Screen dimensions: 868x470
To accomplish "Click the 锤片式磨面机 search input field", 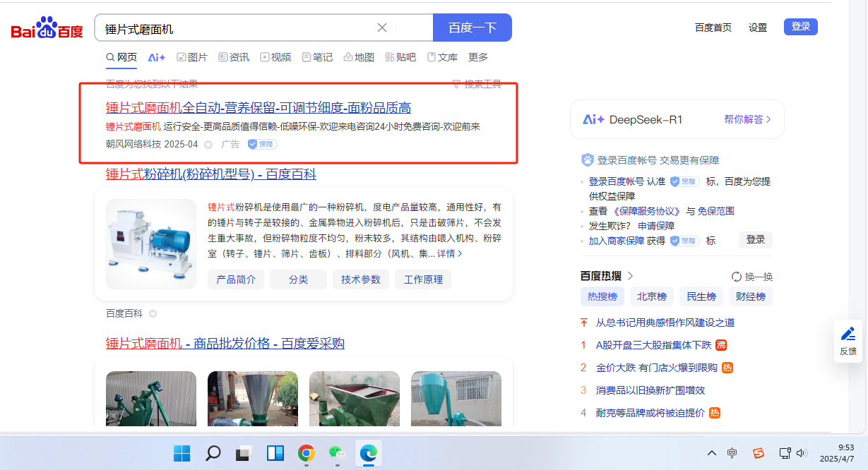I will pyautogui.click(x=237, y=28).
